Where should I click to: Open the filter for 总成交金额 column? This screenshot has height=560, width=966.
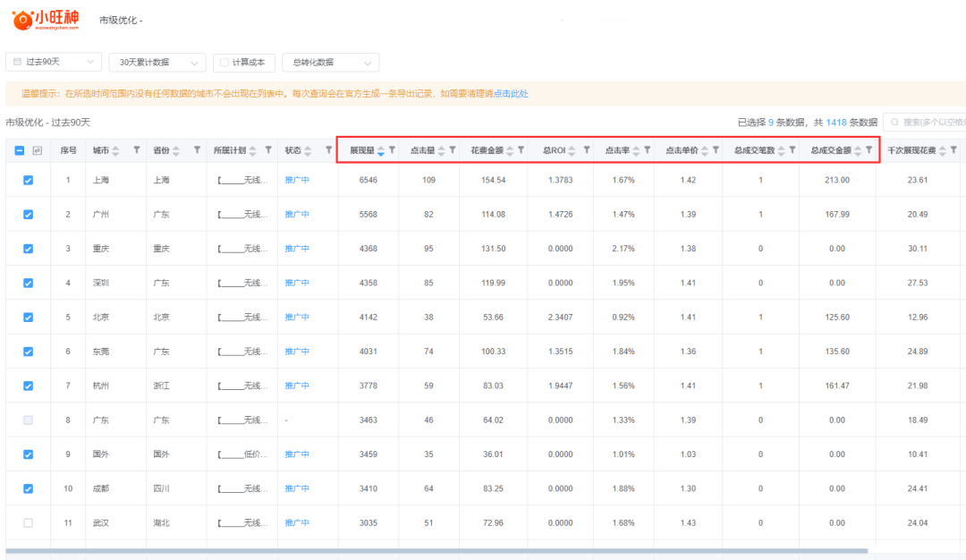pos(869,149)
